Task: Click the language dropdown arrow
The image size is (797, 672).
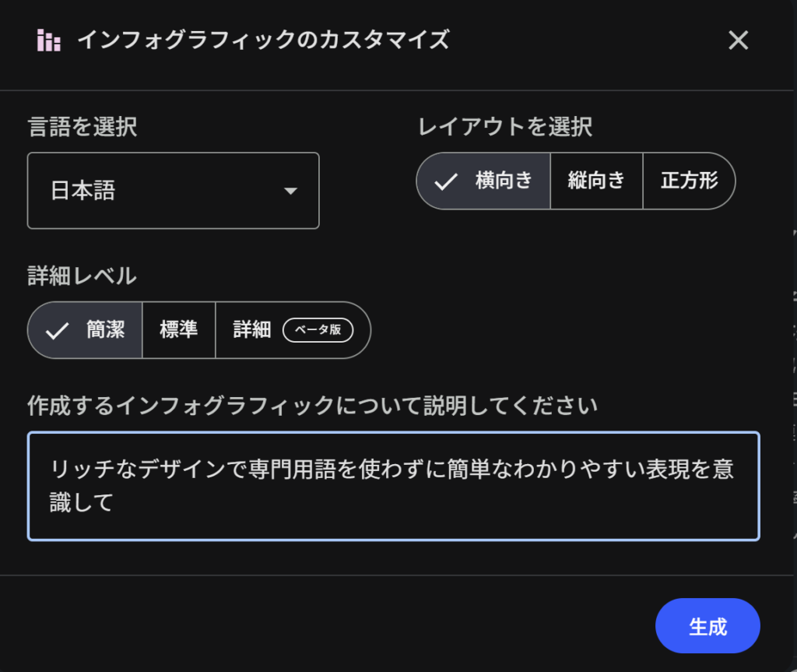Action: [290, 191]
